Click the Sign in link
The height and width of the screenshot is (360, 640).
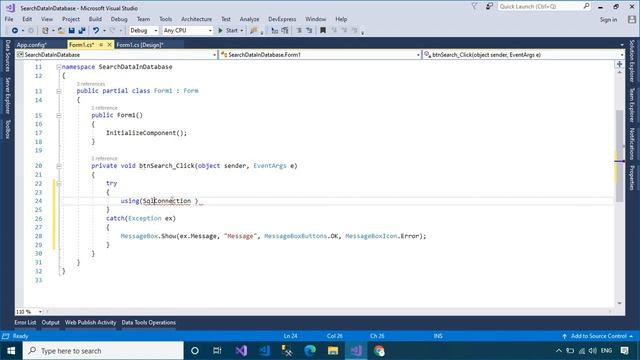pyautogui.click(x=608, y=20)
